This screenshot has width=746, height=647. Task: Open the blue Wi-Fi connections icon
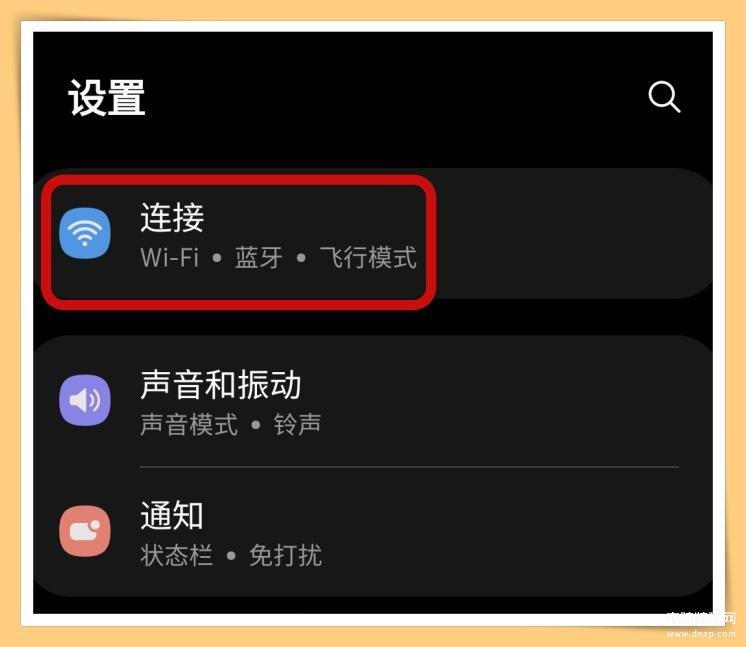coord(85,233)
